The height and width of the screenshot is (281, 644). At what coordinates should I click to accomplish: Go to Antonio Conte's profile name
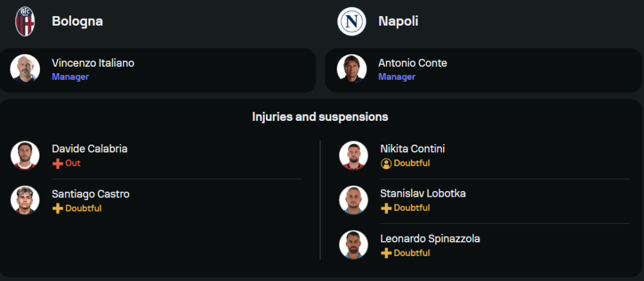pyautogui.click(x=412, y=63)
